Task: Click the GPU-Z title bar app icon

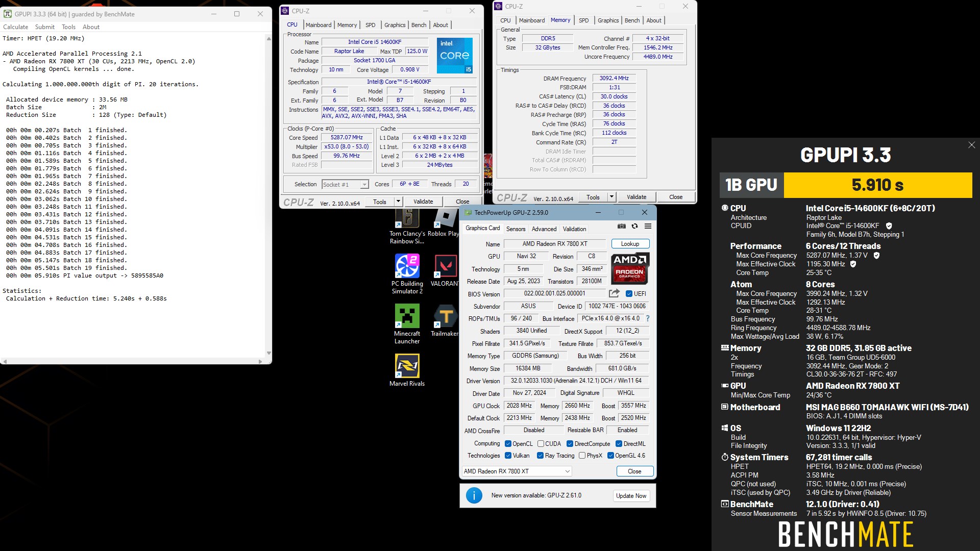Action: tap(468, 213)
